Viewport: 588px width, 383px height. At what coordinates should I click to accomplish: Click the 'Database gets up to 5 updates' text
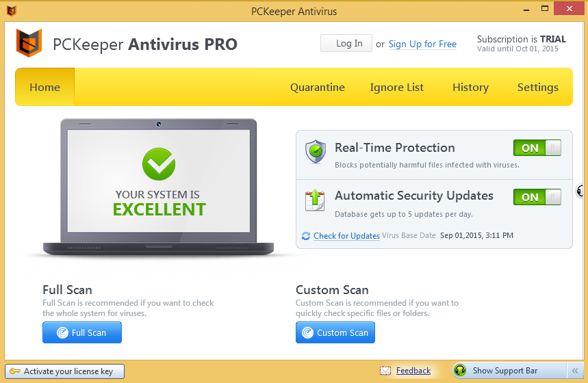[403, 214]
